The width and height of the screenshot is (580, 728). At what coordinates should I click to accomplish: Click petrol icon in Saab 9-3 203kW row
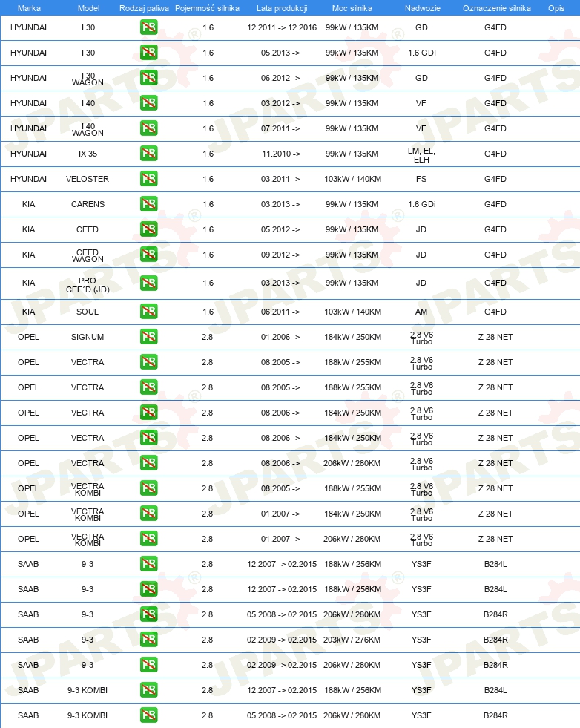coord(149,640)
